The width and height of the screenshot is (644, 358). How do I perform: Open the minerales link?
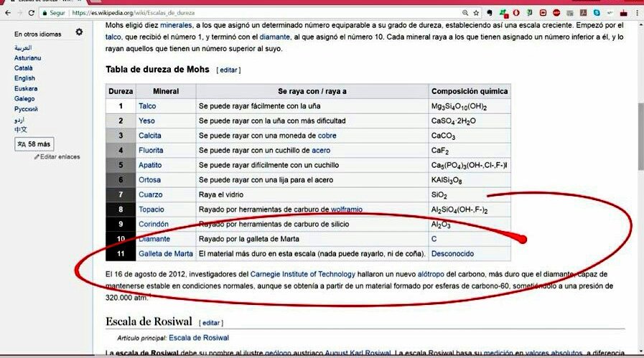click(176, 25)
